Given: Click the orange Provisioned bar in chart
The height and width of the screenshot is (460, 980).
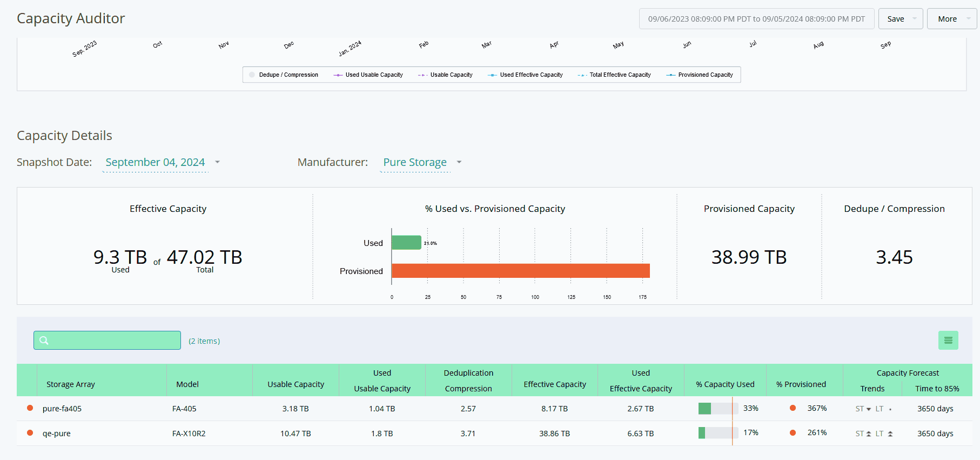Looking at the screenshot, I should click(x=521, y=271).
